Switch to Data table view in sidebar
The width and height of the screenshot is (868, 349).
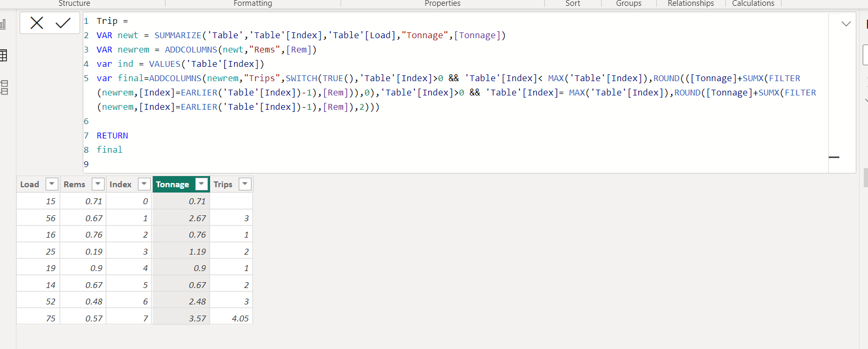3,55
